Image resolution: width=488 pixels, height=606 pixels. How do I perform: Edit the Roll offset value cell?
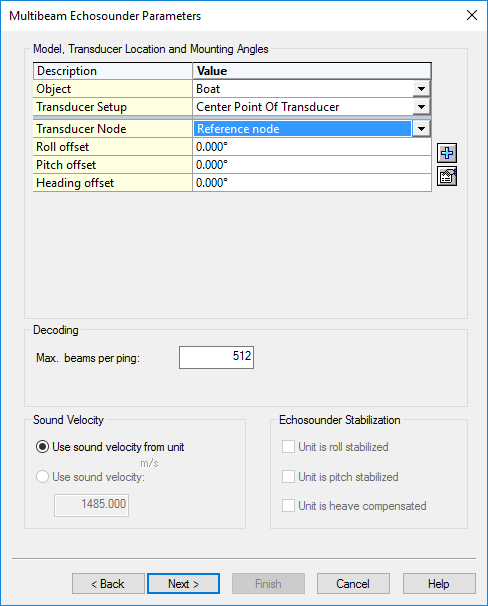(312, 147)
